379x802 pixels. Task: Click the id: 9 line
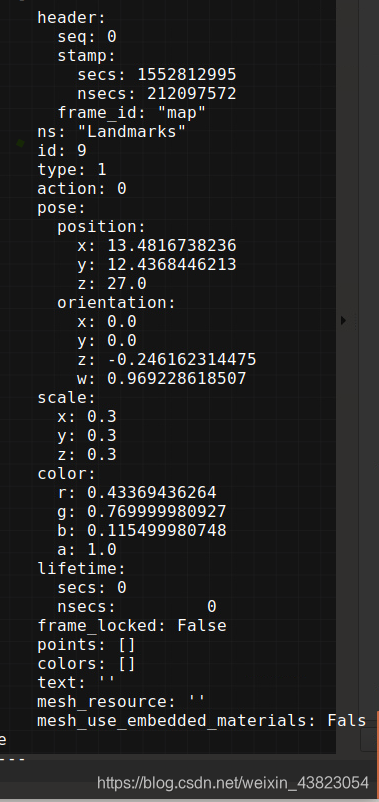(62, 150)
